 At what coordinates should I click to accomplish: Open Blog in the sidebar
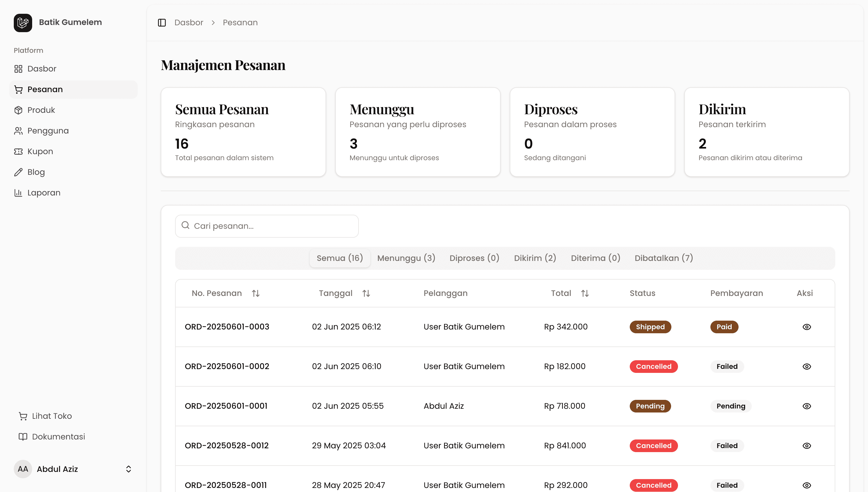click(x=73, y=172)
